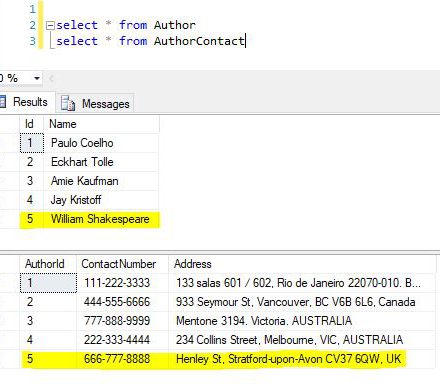The image size is (440, 387).
Task: Collapse the SQL code block on line 2
Action: pyautogui.click(x=50, y=25)
